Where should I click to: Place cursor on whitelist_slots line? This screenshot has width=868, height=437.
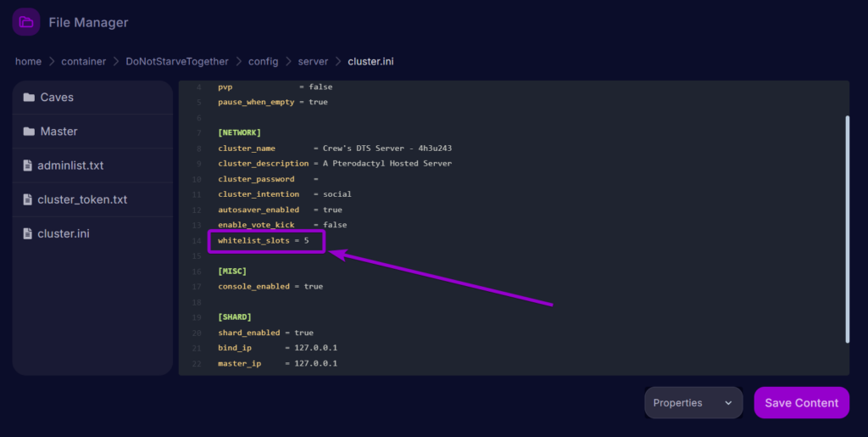[x=263, y=241]
